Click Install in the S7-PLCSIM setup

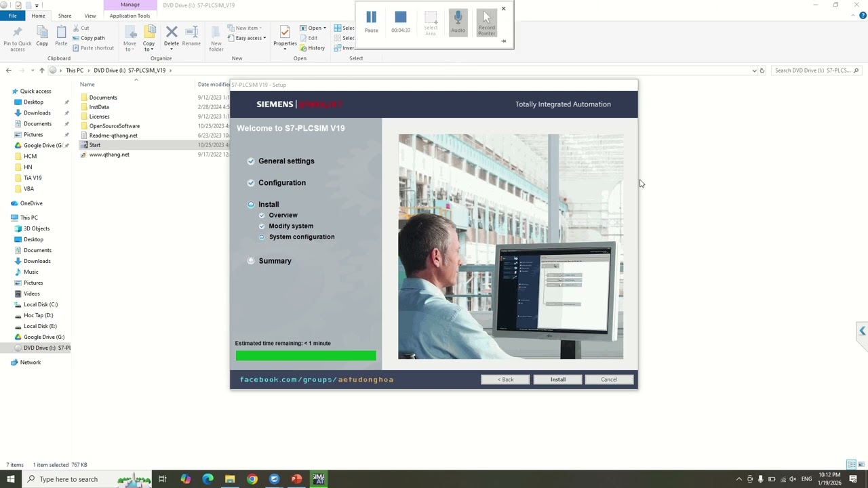click(558, 380)
